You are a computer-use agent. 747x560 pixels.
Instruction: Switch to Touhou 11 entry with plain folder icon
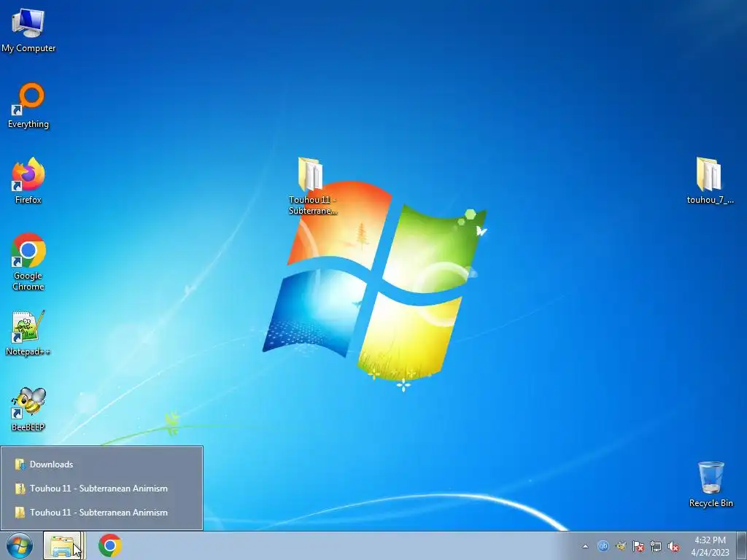[x=101, y=513]
